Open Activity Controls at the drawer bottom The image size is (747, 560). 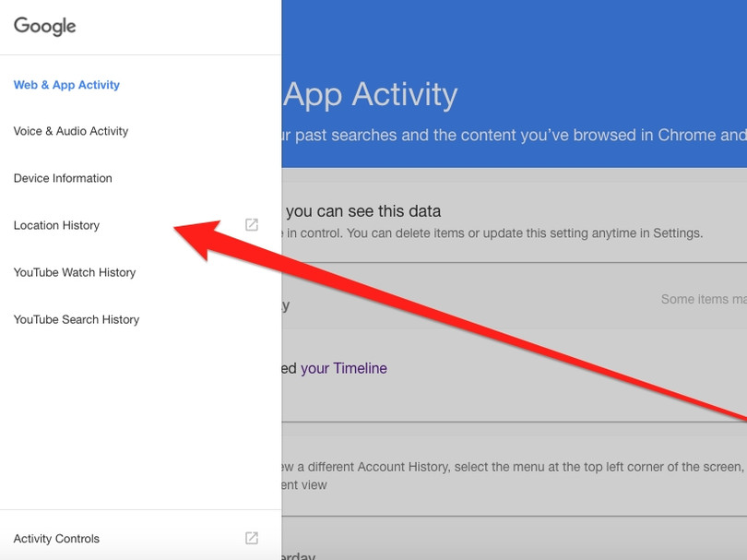56,539
